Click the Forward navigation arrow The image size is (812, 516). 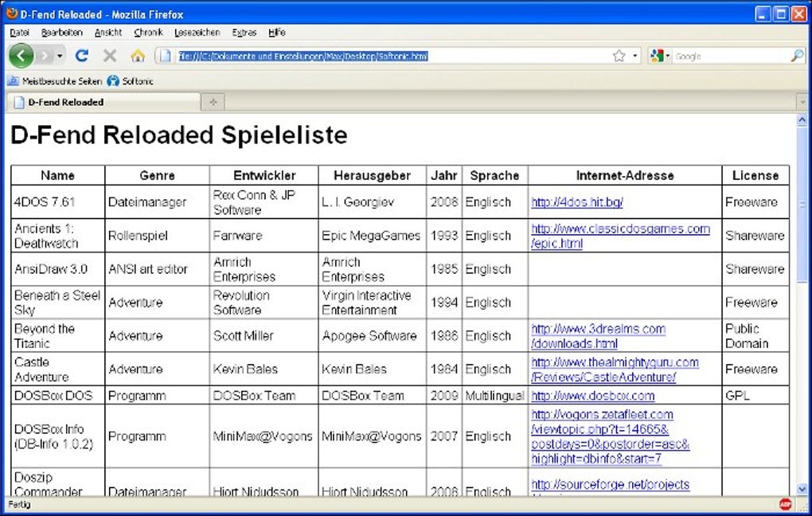pos(45,56)
